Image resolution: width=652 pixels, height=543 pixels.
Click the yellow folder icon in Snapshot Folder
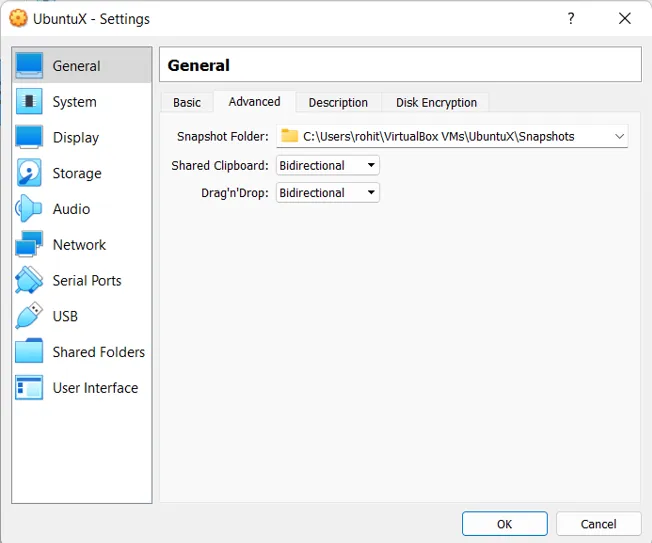pos(289,136)
